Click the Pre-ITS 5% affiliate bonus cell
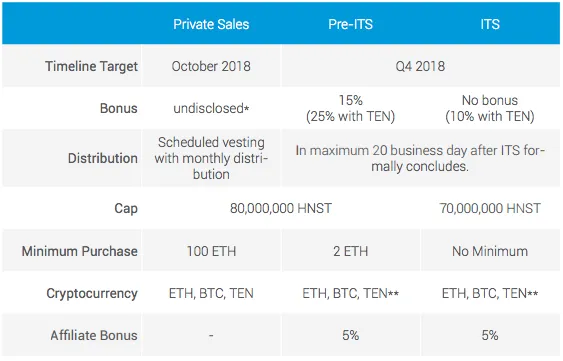 [350, 335]
